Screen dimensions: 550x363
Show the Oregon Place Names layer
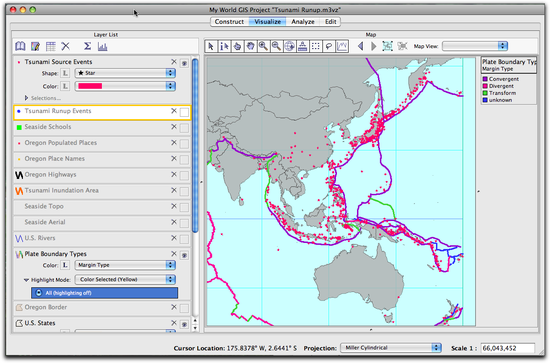(184, 160)
